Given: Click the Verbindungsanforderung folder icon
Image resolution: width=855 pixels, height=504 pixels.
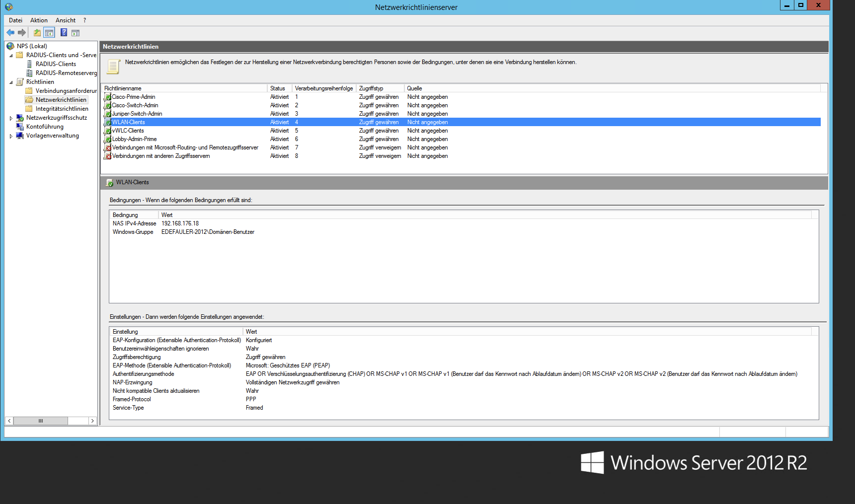Looking at the screenshot, I should [29, 91].
